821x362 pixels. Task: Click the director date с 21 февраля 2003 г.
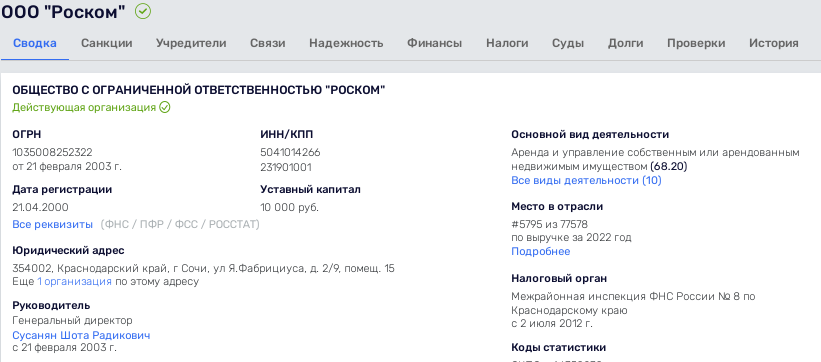(64, 347)
